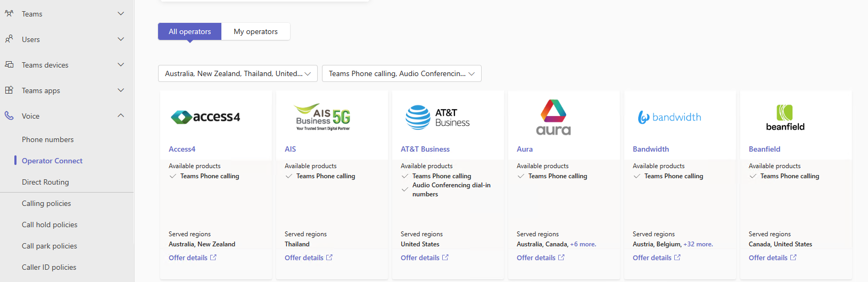Viewport: 868px width, 282px height.
Task: Click the Users sidebar icon
Action: pyautogui.click(x=9, y=39)
